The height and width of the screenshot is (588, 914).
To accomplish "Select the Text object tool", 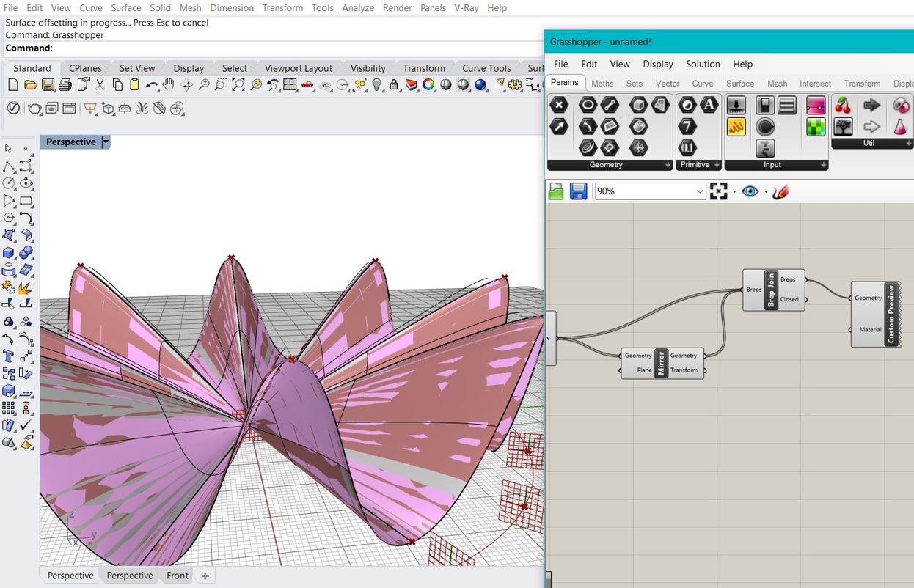I will tap(9, 356).
